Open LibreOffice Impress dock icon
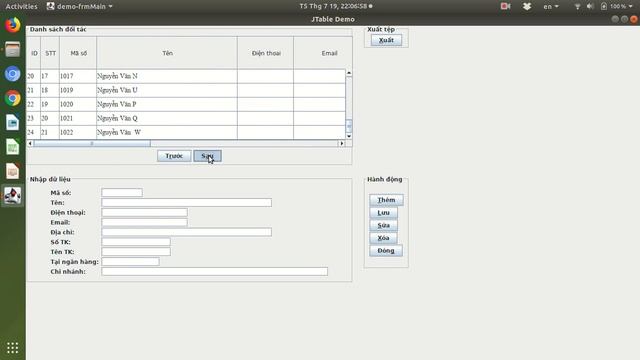 [x=13, y=171]
